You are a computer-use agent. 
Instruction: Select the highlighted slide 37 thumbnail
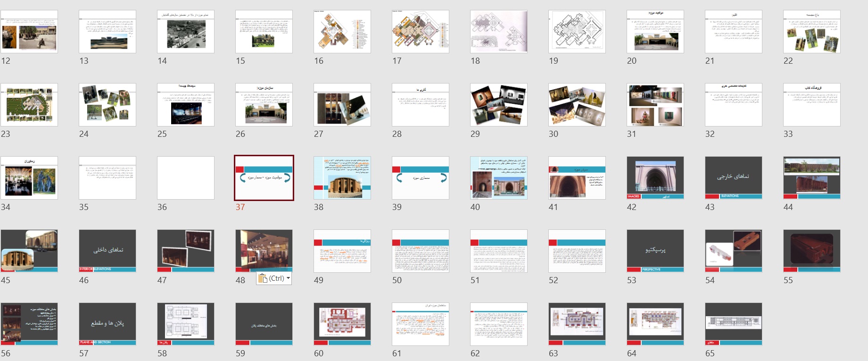coord(264,178)
